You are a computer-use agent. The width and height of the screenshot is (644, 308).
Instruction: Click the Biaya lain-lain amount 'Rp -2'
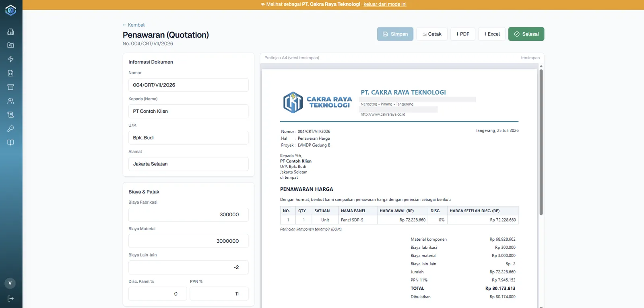(510, 264)
